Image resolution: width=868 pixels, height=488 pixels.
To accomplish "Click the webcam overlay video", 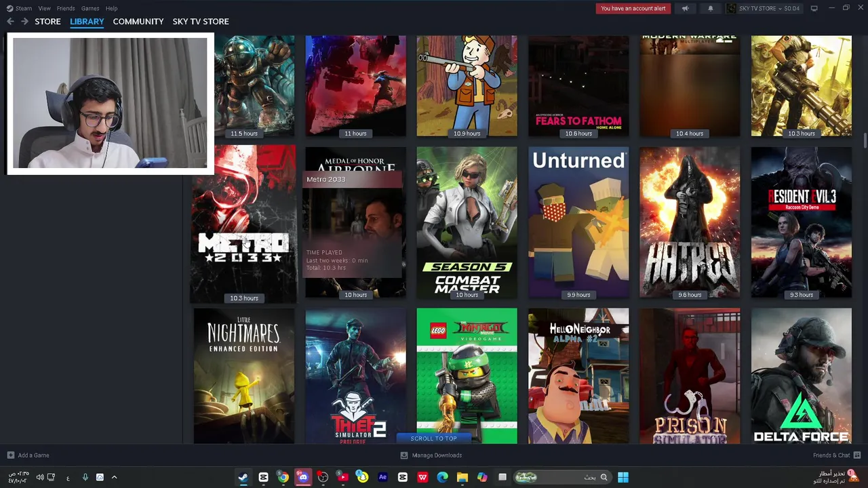I will (110, 103).
